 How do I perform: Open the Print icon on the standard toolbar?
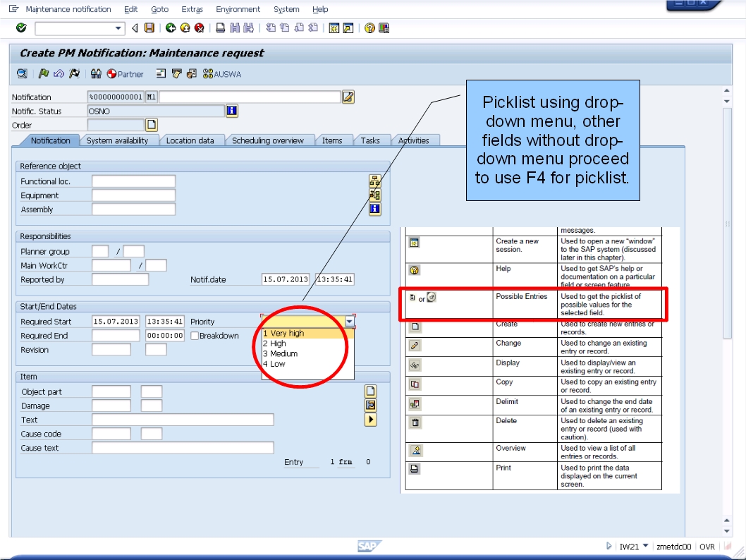[x=221, y=28]
